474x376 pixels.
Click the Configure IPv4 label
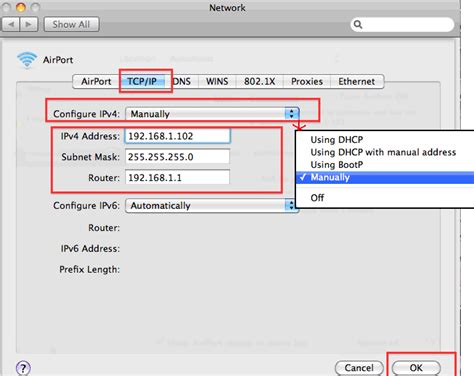tap(86, 114)
